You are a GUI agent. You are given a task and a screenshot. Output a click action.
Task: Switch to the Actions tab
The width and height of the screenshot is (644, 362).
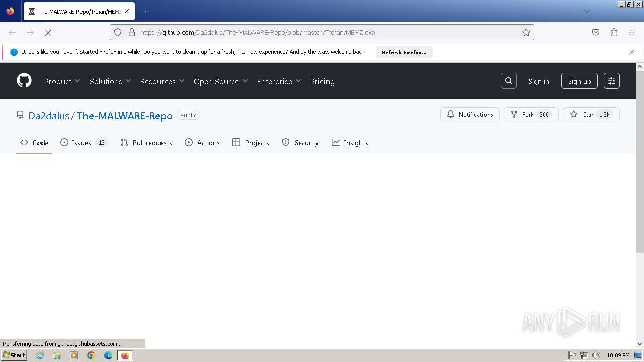[x=202, y=143]
